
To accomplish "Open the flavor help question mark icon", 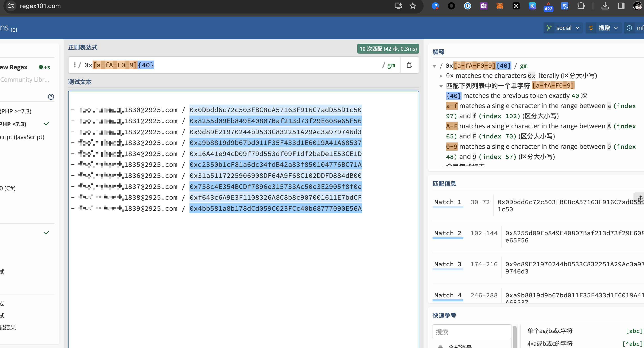I will point(51,97).
